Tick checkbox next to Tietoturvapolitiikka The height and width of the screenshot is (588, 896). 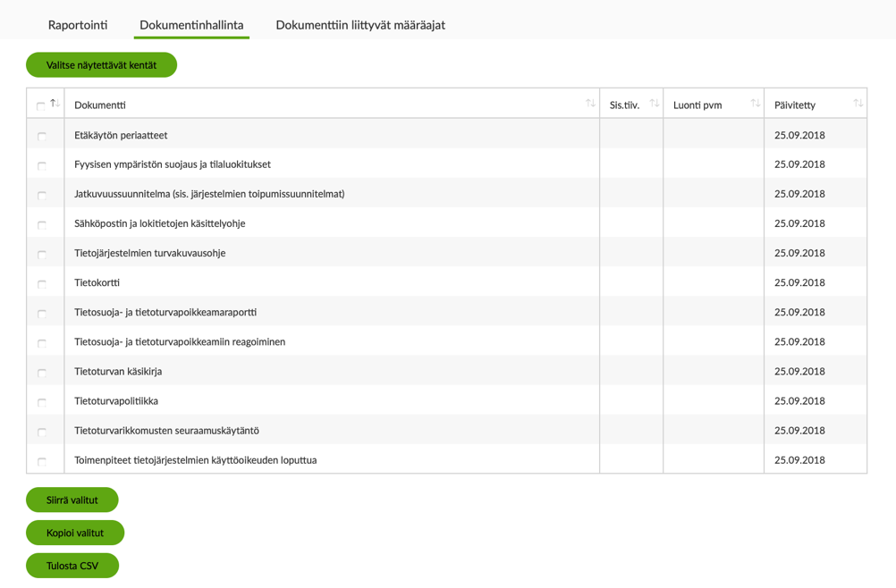[42, 402]
